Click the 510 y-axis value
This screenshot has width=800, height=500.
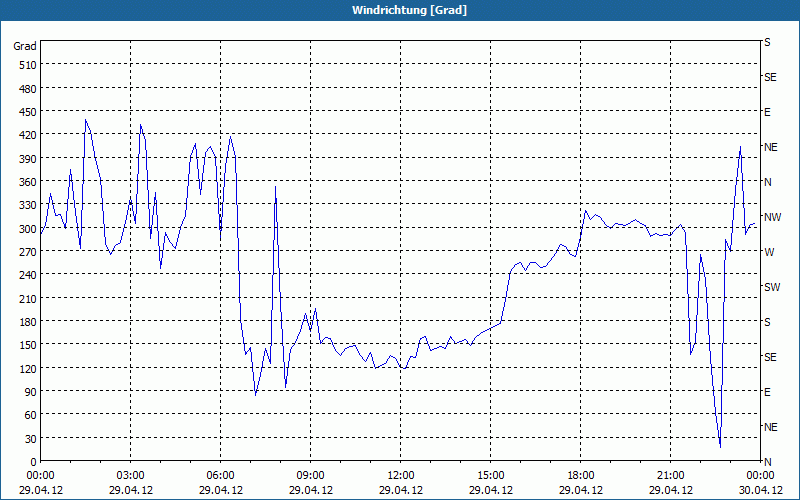click(28, 65)
